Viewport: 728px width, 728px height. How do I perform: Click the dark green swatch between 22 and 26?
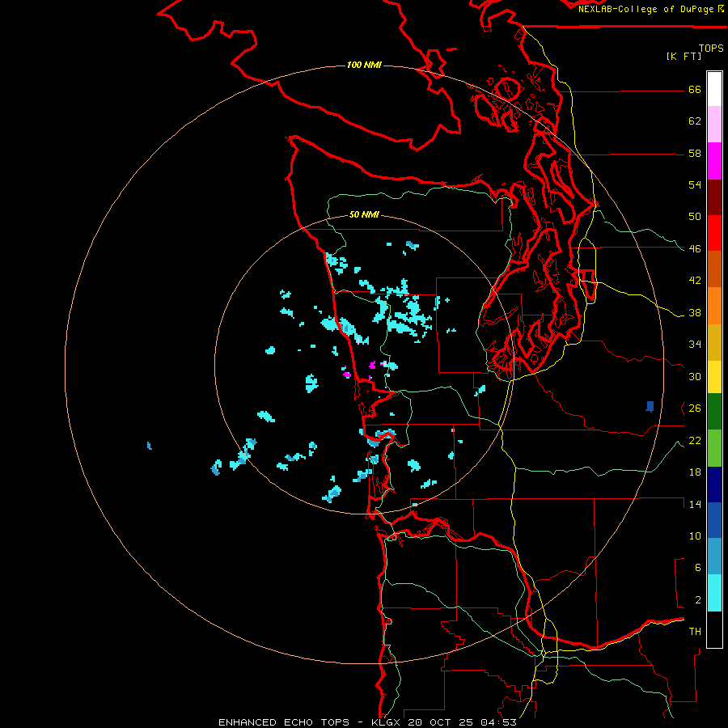tap(714, 412)
